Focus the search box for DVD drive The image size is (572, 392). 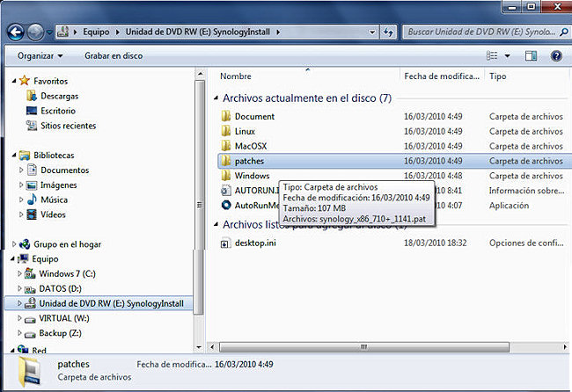pyautogui.click(x=481, y=32)
